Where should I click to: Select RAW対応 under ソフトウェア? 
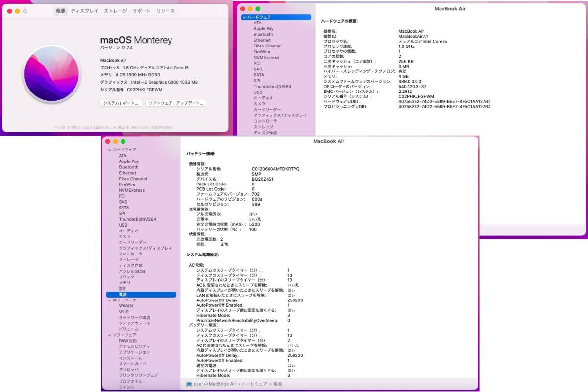pyautogui.click(x=127, y=341)
